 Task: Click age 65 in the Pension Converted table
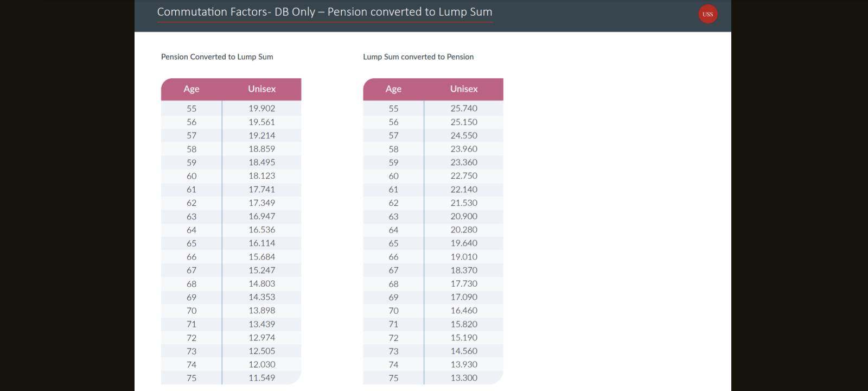click(192, 243)
